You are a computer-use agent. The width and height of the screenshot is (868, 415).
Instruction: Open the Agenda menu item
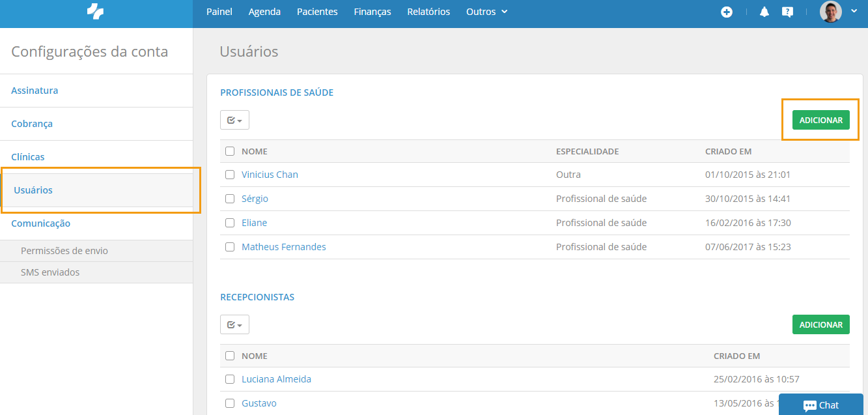264,12
